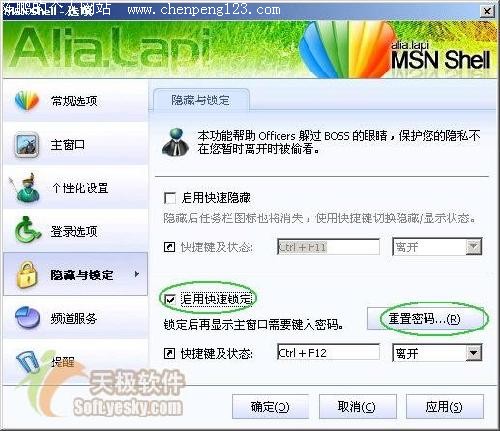The image size is (500, 431).
Task: Click shortcut icon beside Ctrl+F12 label
Action: click(x=169, y=353)
